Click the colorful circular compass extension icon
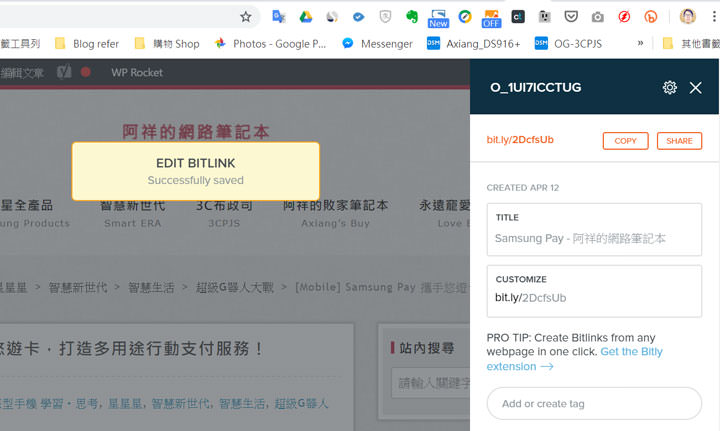The height and width of the screenshot is (431, 720). click(465, 17)
